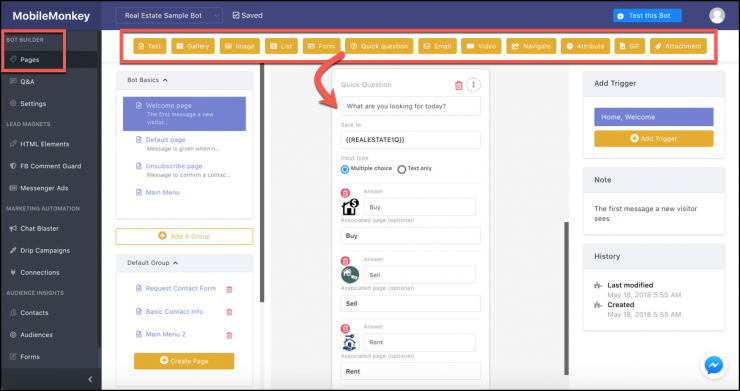Viewport: 740px width, 391px height.
Task: Collapse the Default Group
Action: click(176, 263)
